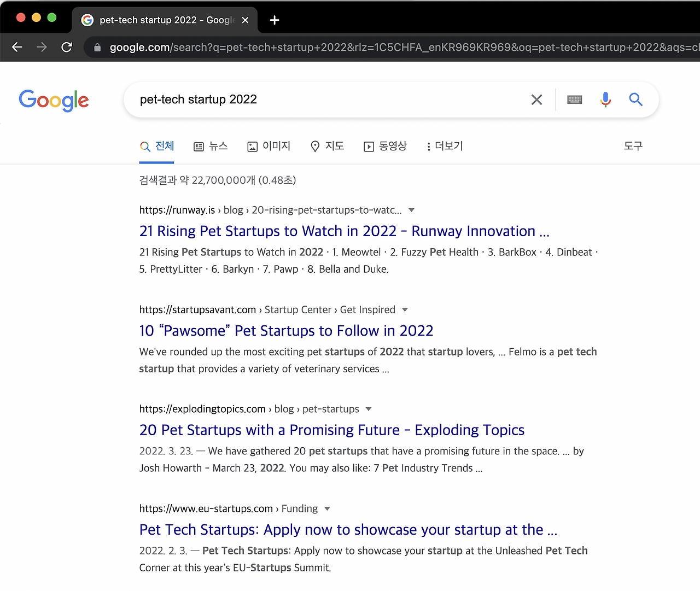Start voice search with microphone icon

click(605, 100)
